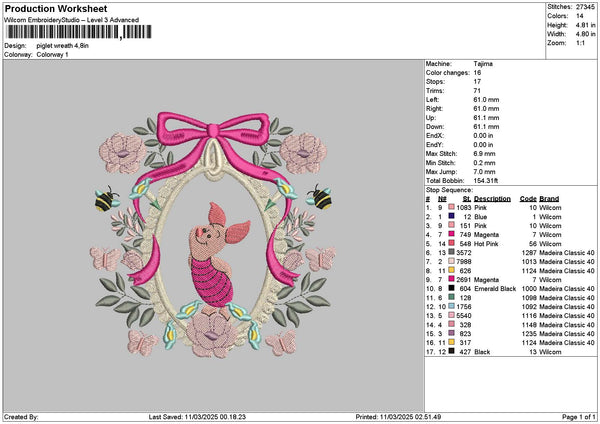
Task: Click the green swatch in stop 11 (128 stitches)
Action: 452,297
